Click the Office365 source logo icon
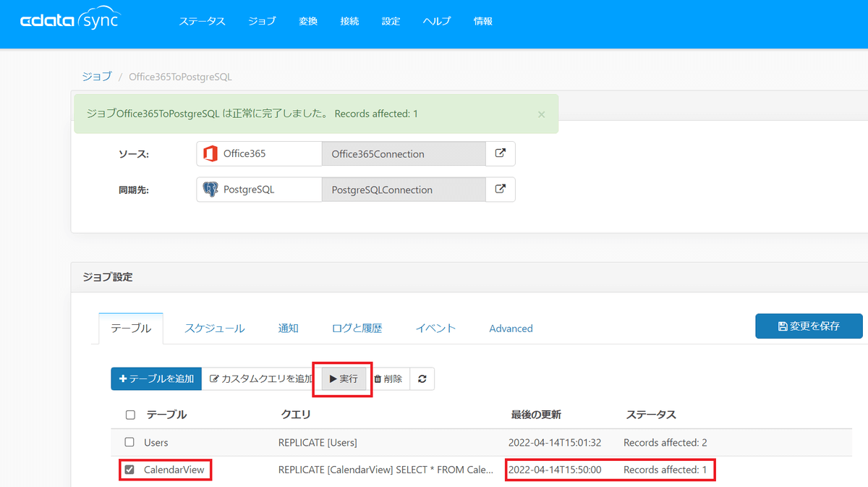This screenshot has height=487, width=868. pyautogui.click(x=210, y=153)
